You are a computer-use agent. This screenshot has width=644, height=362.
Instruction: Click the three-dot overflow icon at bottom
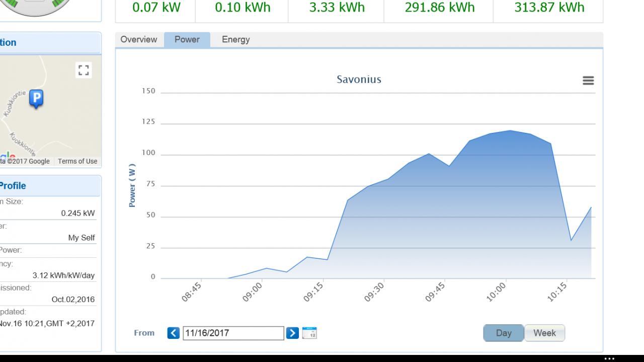(609, 358)
